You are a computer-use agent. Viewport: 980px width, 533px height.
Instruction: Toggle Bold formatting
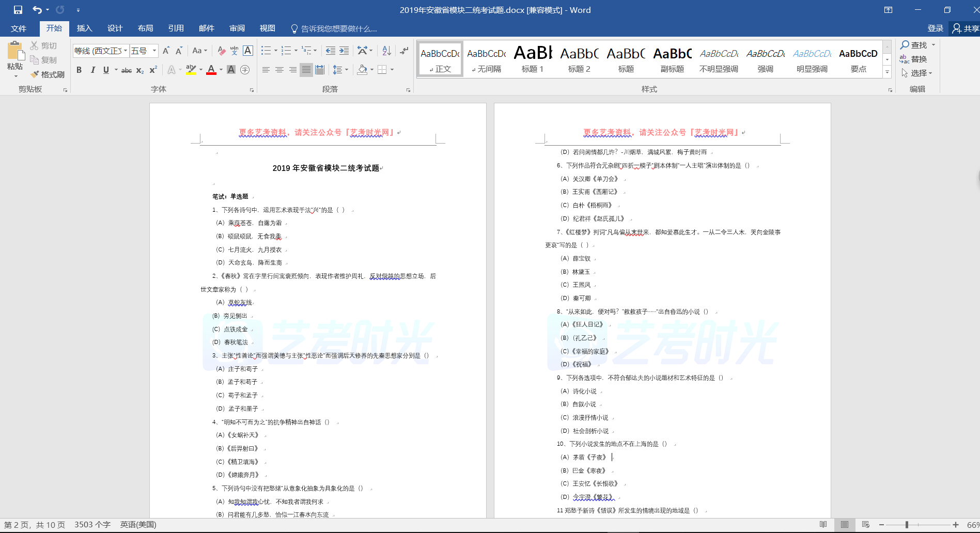tap(79, 70)
